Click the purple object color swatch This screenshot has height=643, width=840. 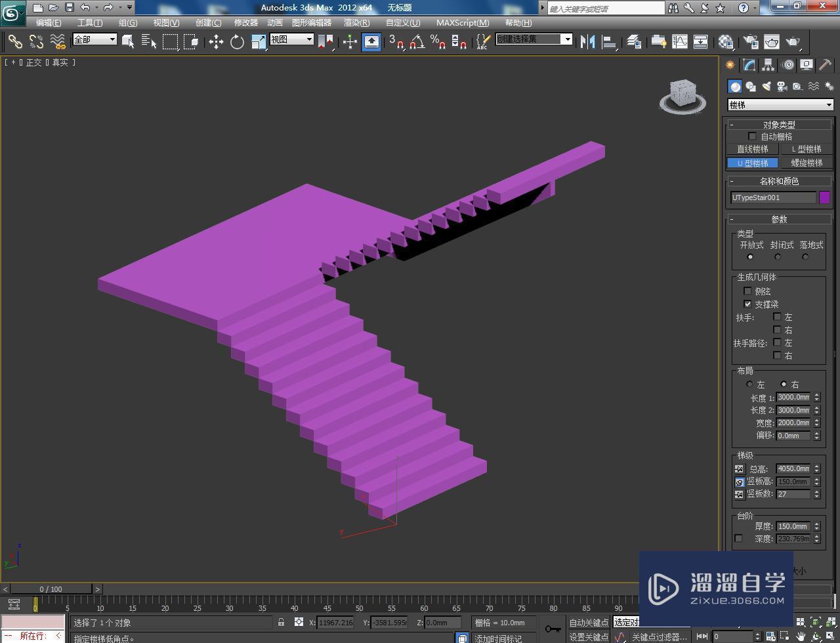(825, 197)
